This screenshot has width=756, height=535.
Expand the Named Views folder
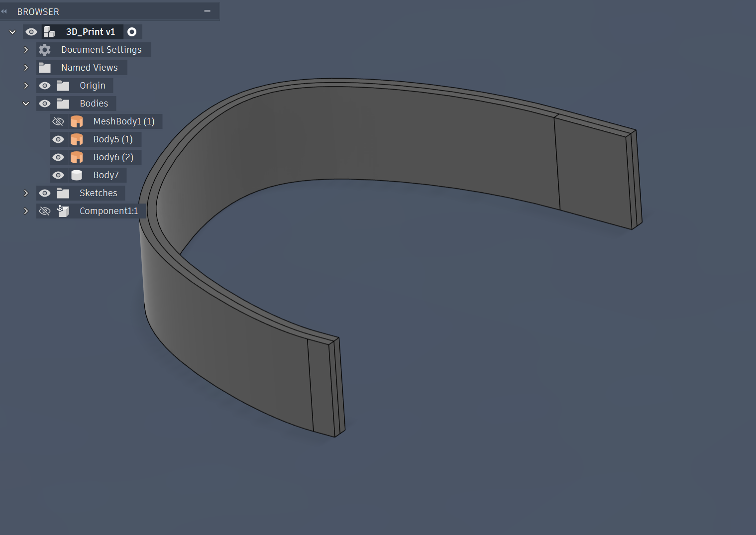point(26,68)
